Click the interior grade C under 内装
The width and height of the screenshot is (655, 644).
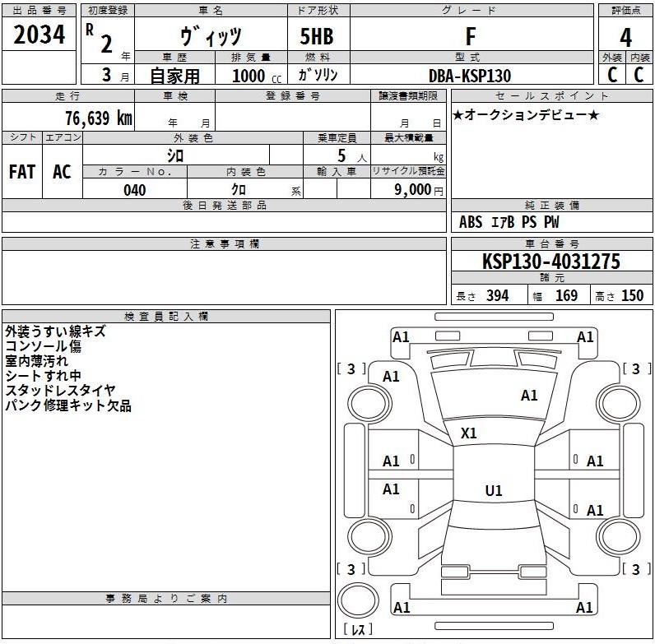639,75
